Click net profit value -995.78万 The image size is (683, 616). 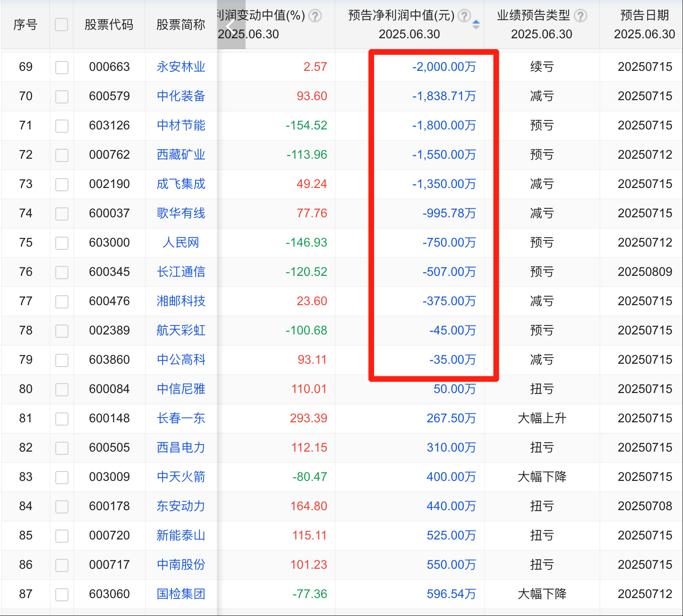point(449,213)
